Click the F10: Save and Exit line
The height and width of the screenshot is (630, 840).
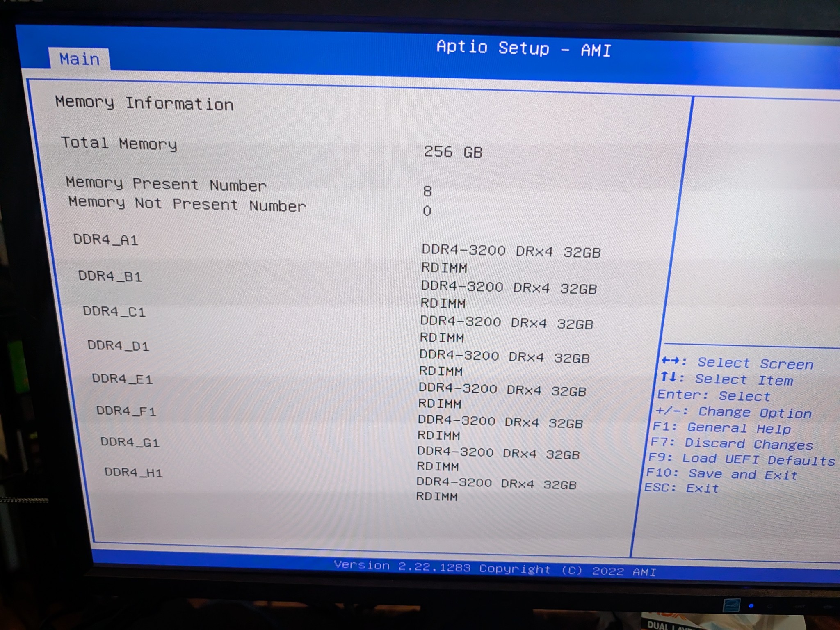tap(722, 474)
